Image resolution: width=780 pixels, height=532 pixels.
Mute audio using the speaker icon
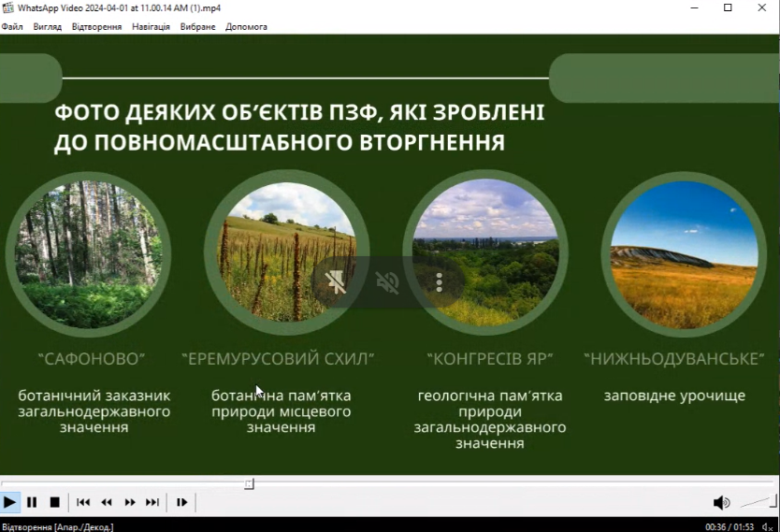coord(720,502)
